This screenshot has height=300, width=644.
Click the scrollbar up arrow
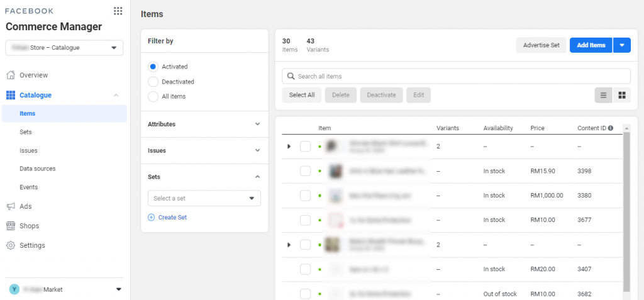coord(626,128)
